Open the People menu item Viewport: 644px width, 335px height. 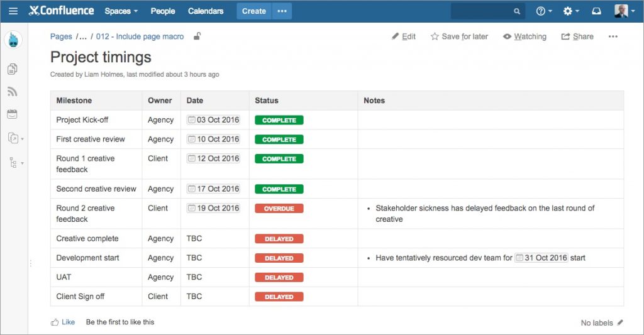[163, 11]
